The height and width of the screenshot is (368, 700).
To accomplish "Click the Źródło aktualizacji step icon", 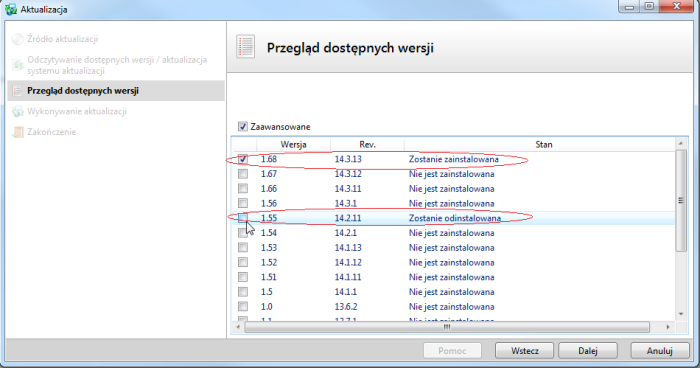I will coord(17,39).
